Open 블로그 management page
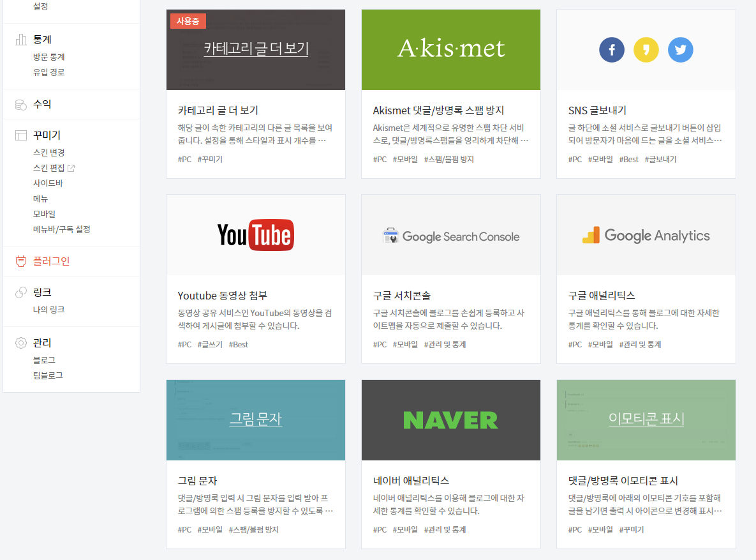756x560 pixels. click(45, 360)
